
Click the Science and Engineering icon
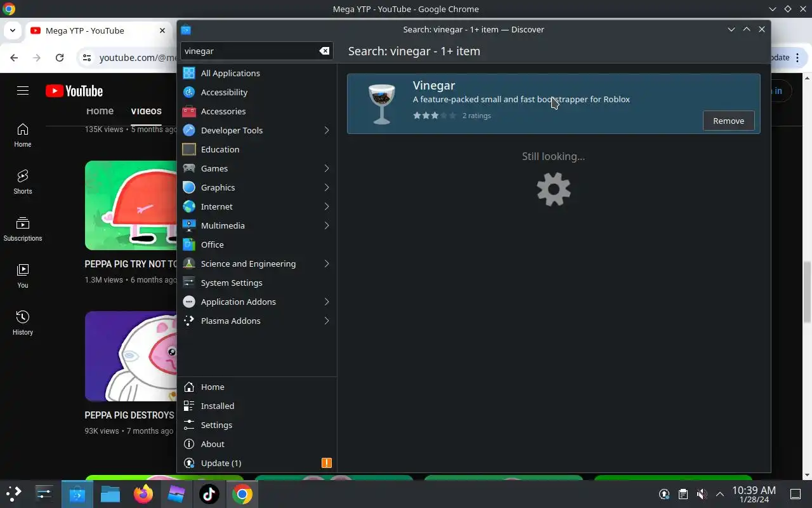pyautogui.click(x=188, y=264)
